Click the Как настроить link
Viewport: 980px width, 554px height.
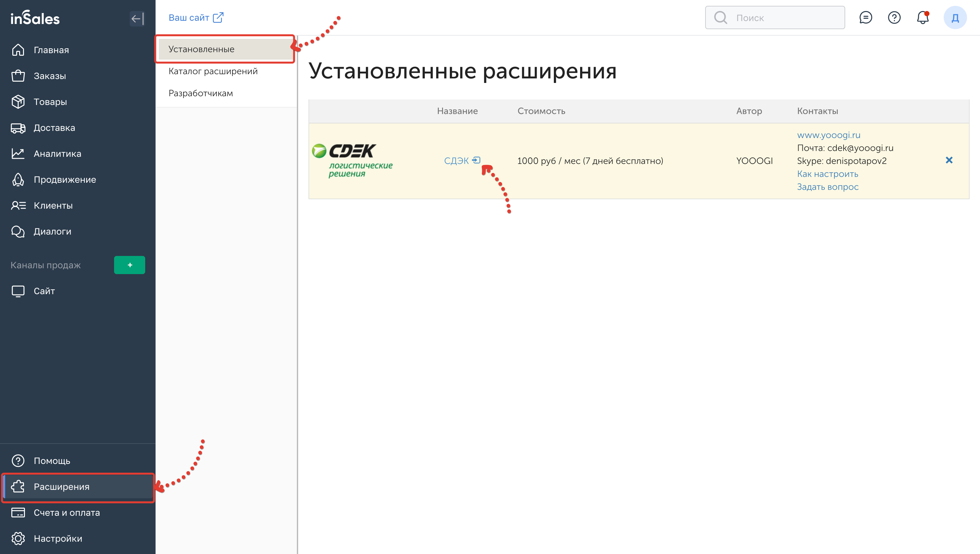(x=827, y=174)
